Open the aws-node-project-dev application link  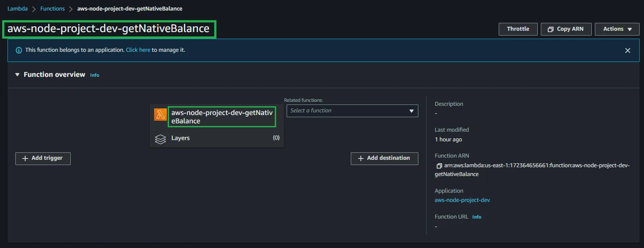(462, 200)
